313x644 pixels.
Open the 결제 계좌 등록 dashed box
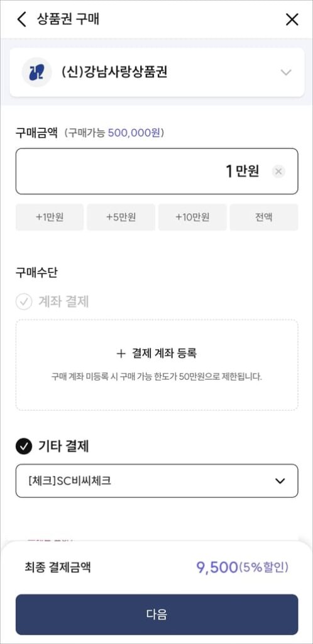156,365
